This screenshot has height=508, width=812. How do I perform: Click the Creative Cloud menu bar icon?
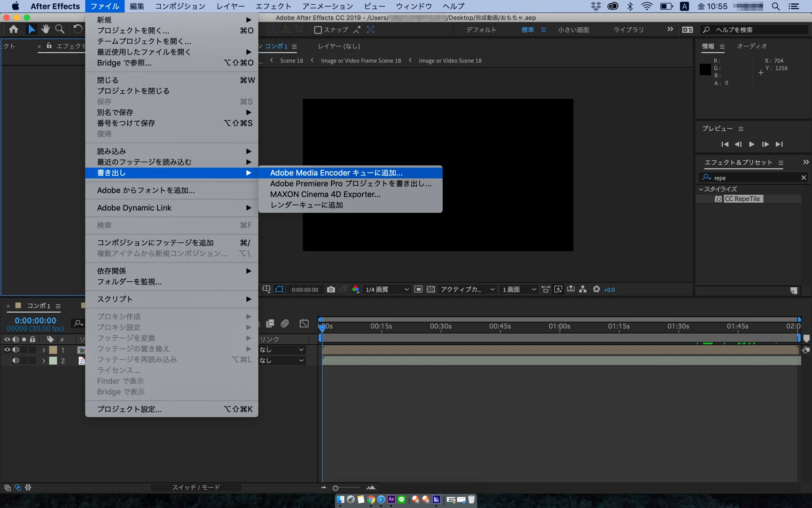click(613, 6)
